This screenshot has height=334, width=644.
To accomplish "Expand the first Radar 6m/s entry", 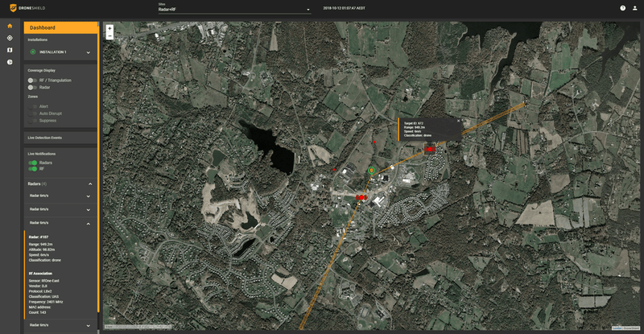I will (x=90, y=196).
